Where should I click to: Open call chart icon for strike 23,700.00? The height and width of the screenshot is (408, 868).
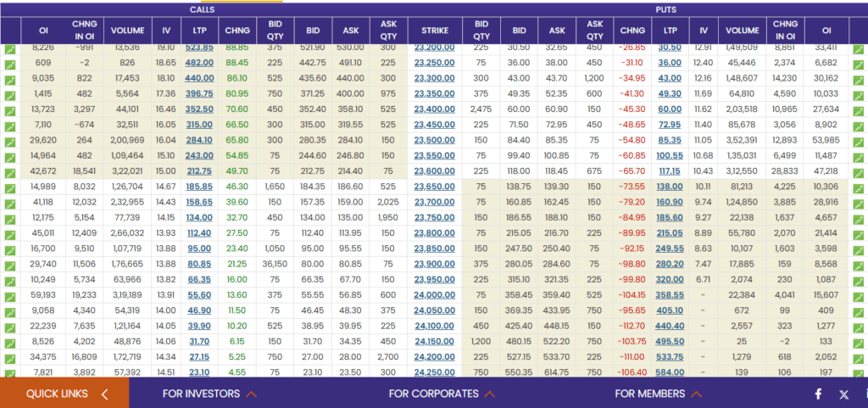10,204
